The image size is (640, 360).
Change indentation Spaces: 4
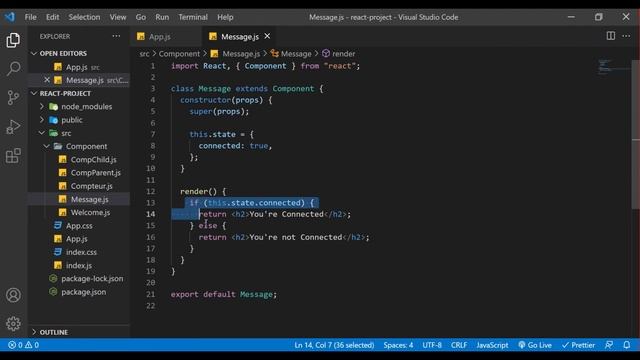(398, 345)
